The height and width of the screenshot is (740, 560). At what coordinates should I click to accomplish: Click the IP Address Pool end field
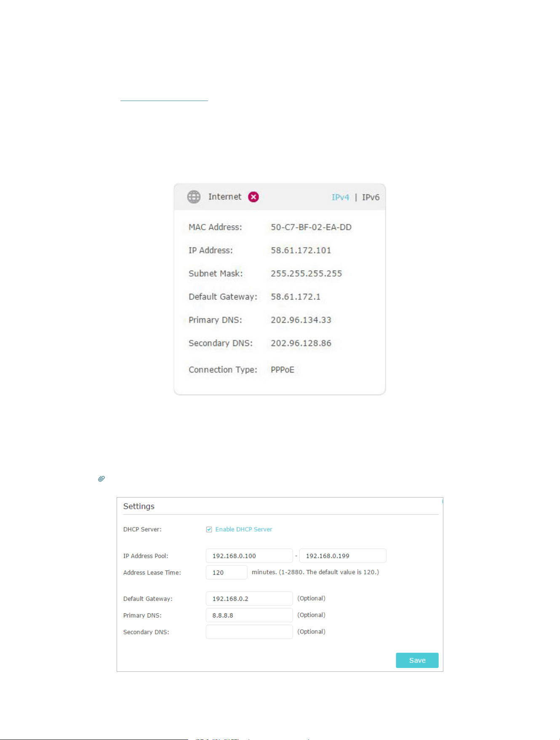coord(343,556)
